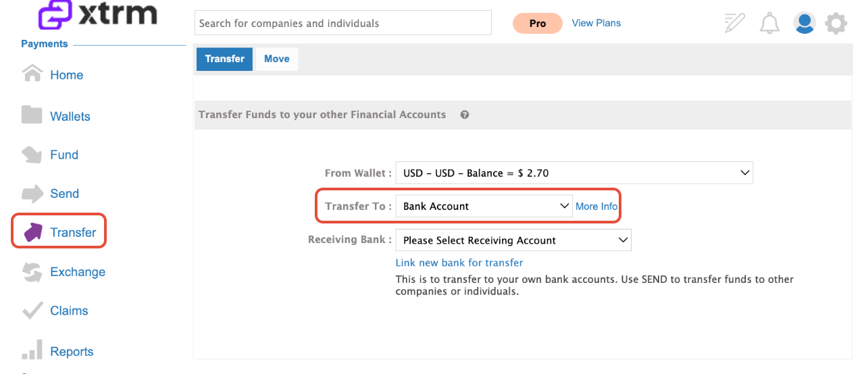Open notifications bell icon
Image resolution: width=868 pixels, height=374 pixels.
(x=769, y=23)
